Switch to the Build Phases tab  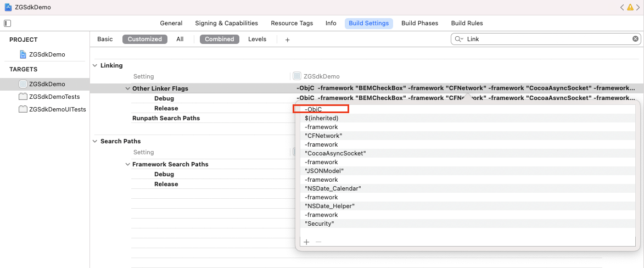(420, 24)
